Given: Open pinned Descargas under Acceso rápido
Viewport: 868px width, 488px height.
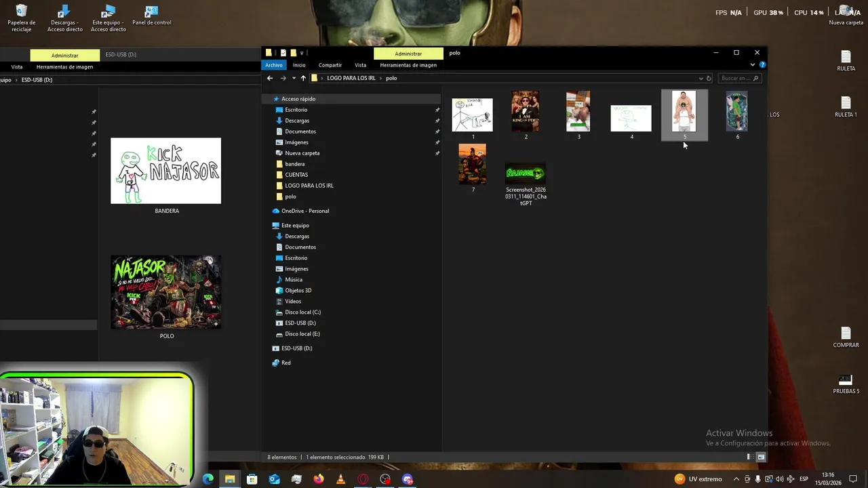Looking at the screenshot, I should click(297, 121).
